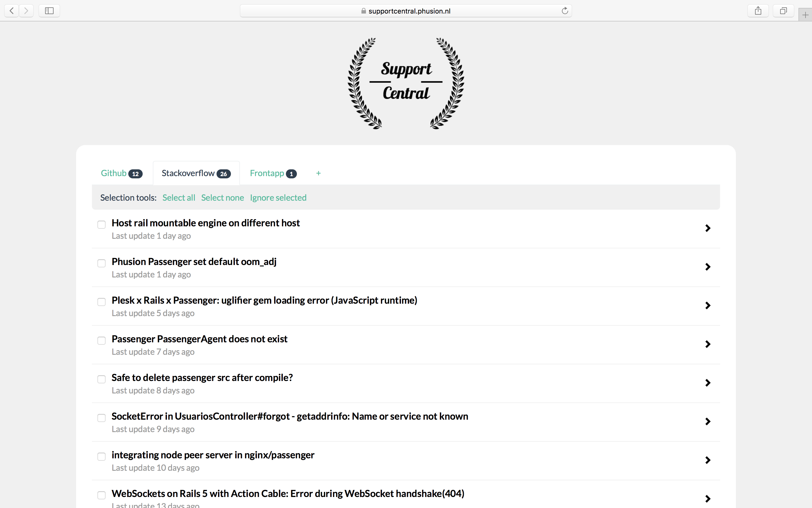Check the 'WebSockets on Rails 5' checkbox
Viewport: 812px width, 508px height.
click(x=101, y=495)
